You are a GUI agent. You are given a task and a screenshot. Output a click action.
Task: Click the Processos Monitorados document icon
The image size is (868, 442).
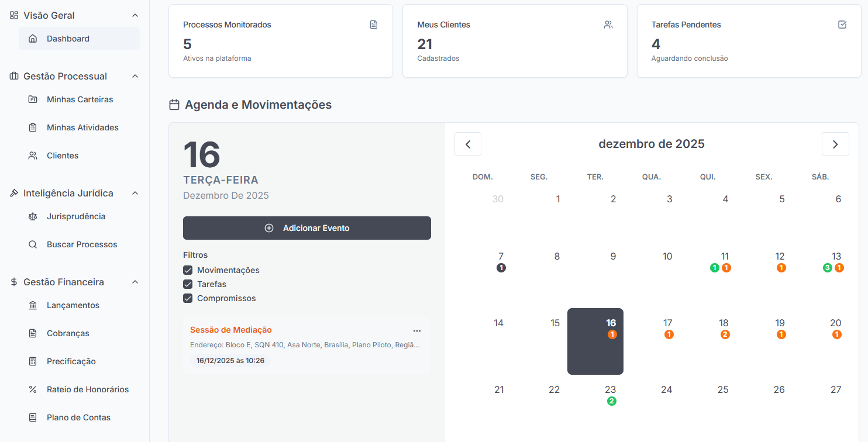(x=373, y=25)
